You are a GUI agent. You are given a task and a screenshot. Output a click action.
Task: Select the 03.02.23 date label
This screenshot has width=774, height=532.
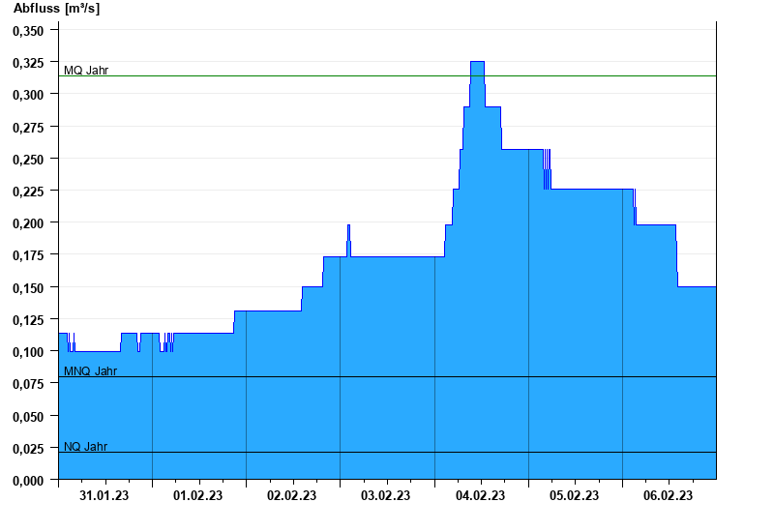(x=386, y=496)
